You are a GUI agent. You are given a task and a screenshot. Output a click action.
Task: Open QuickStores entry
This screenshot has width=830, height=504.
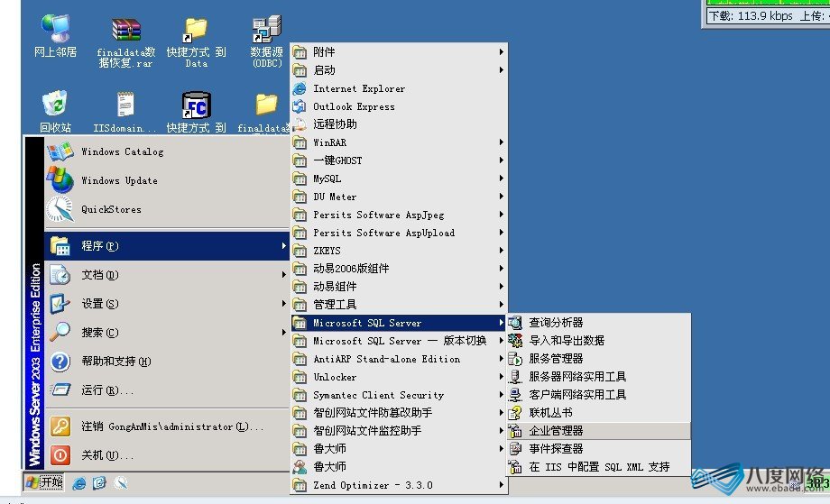tap(167, 209)
